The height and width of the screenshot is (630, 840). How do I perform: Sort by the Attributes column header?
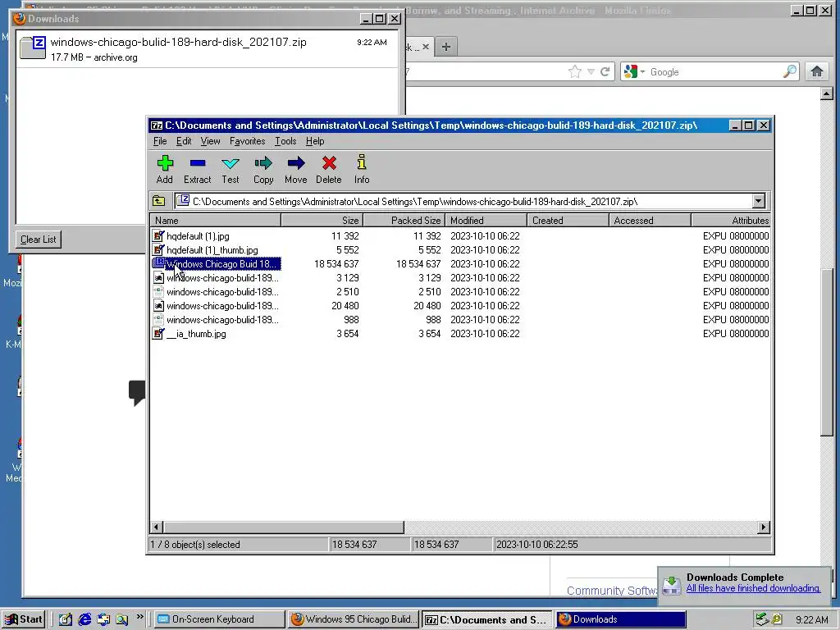point(731,220)
